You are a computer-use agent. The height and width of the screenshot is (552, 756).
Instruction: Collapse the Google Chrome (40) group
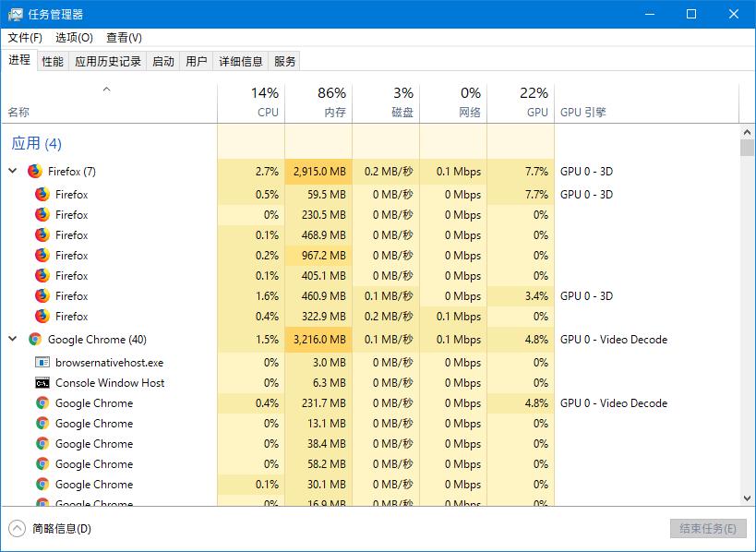[x=13, y=340]
